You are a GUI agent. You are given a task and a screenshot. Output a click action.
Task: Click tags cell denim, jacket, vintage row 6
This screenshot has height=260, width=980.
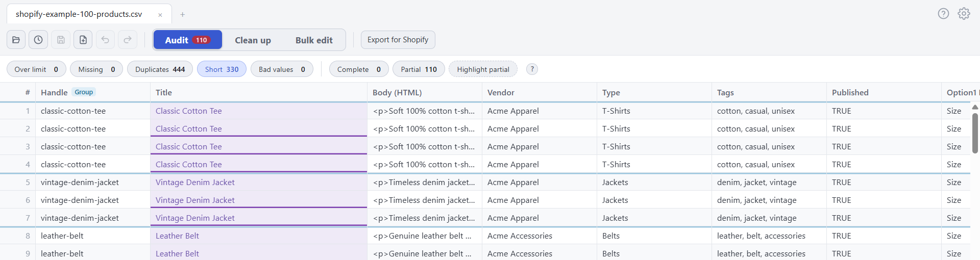tap(769, 200)
